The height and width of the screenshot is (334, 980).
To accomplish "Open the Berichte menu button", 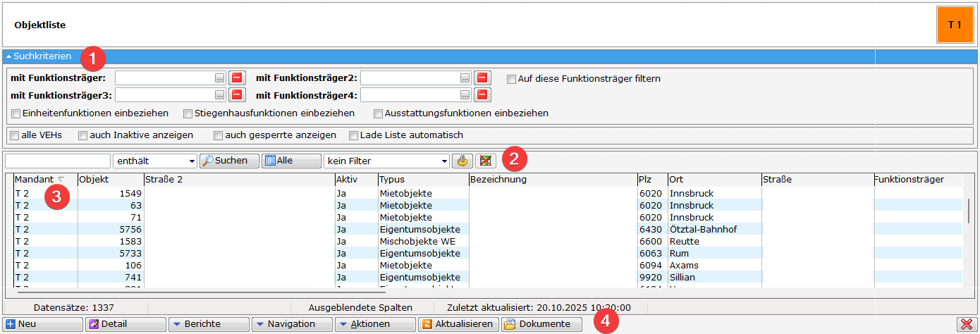I will (208, 324).
